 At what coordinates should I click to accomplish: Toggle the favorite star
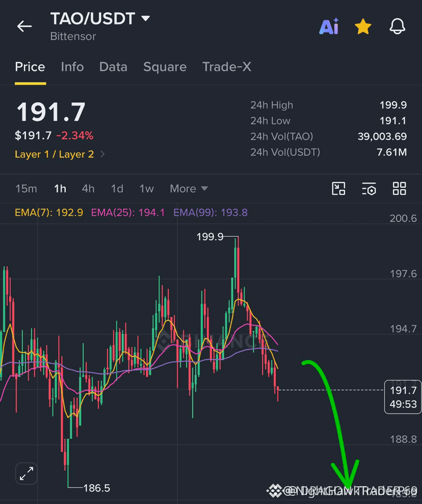pos(363,27)
